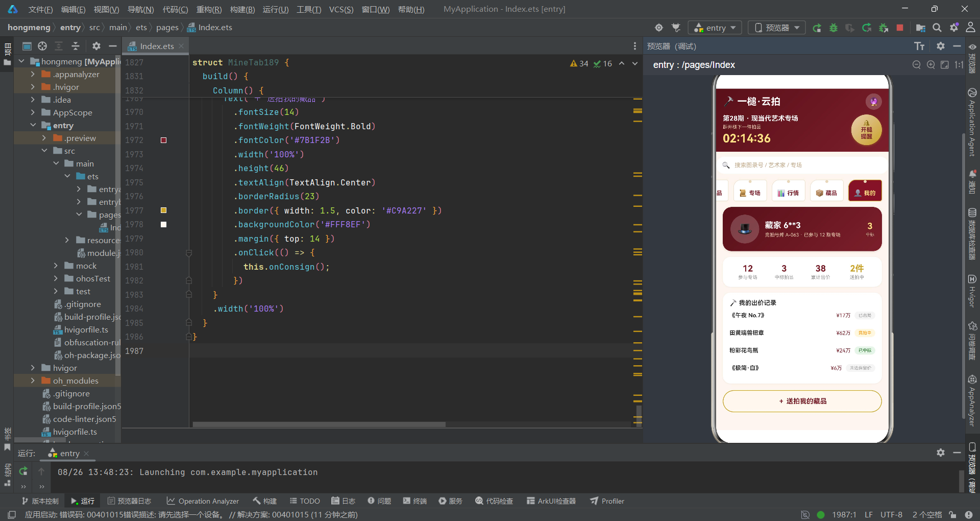Open previewer panel settings gear
Viewport: 980px width, 521px height.
(941, 46)
